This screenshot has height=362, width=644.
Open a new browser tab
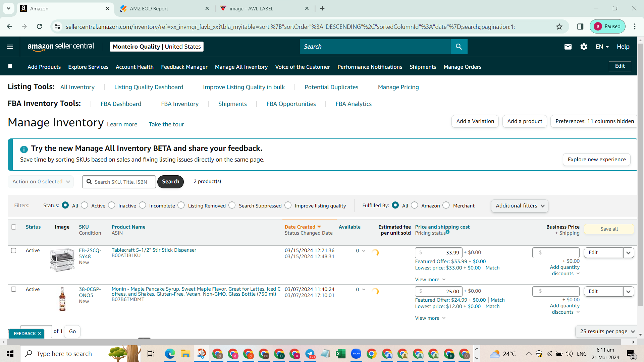pyautogui.click(x=322, y=8)
